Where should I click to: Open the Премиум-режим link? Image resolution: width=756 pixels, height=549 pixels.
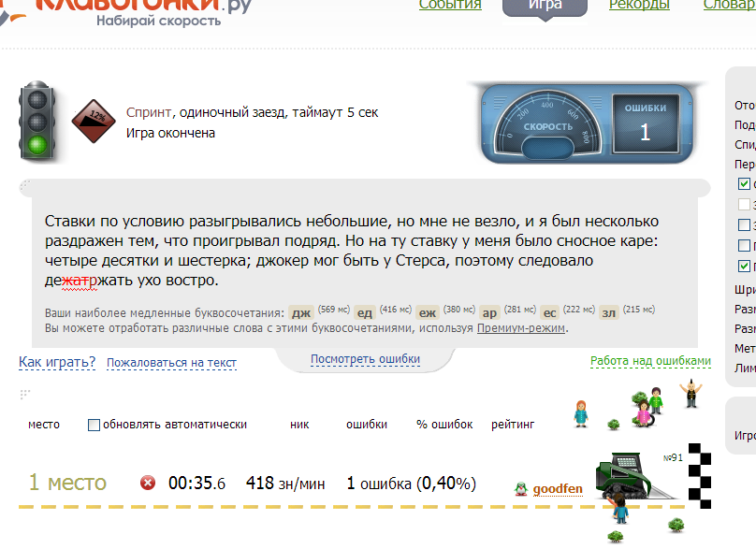pyautogui.click(x=521, y=328)
